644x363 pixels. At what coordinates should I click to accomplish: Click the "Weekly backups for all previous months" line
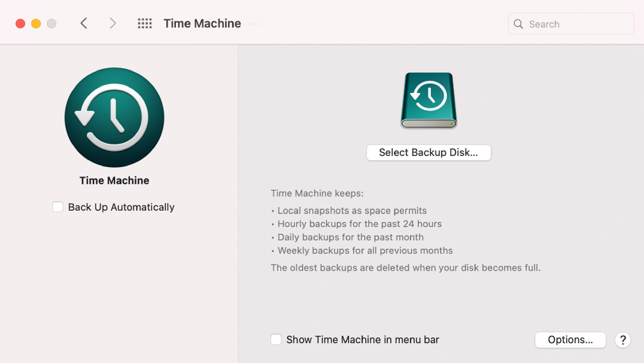point(365,251)
